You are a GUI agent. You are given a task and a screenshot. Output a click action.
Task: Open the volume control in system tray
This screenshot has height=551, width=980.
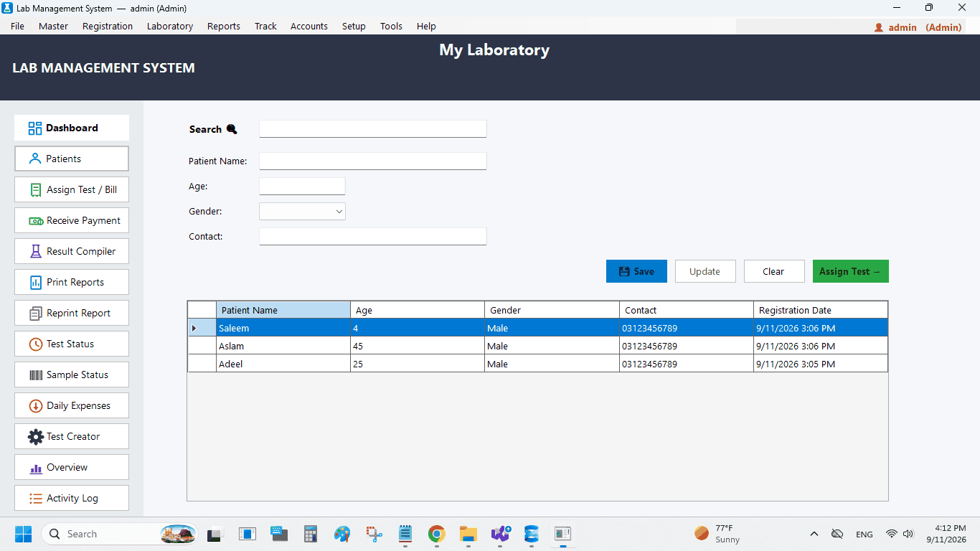click(x=908, y=534)
